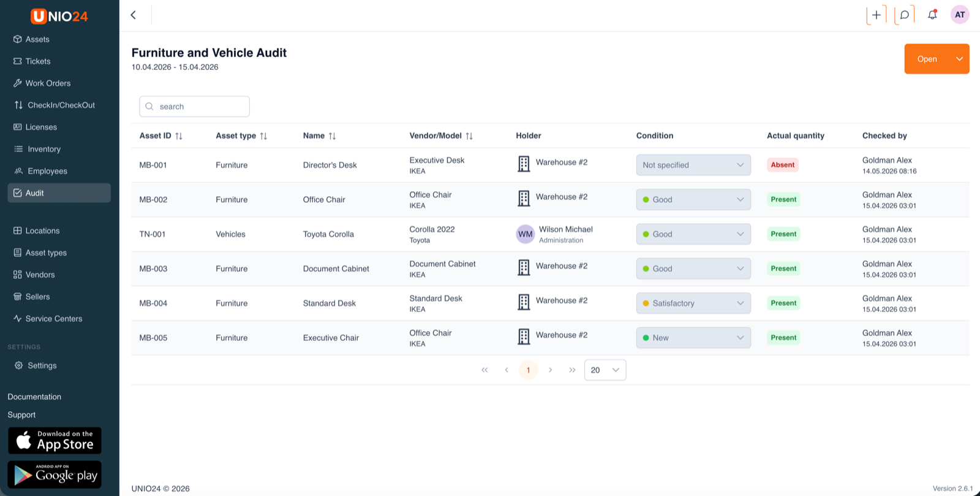Click the Google play badge

coord(55,475)
